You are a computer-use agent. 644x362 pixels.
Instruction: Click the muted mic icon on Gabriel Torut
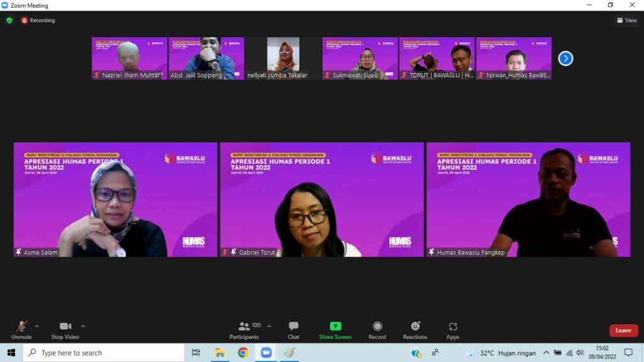coord(225,252)
